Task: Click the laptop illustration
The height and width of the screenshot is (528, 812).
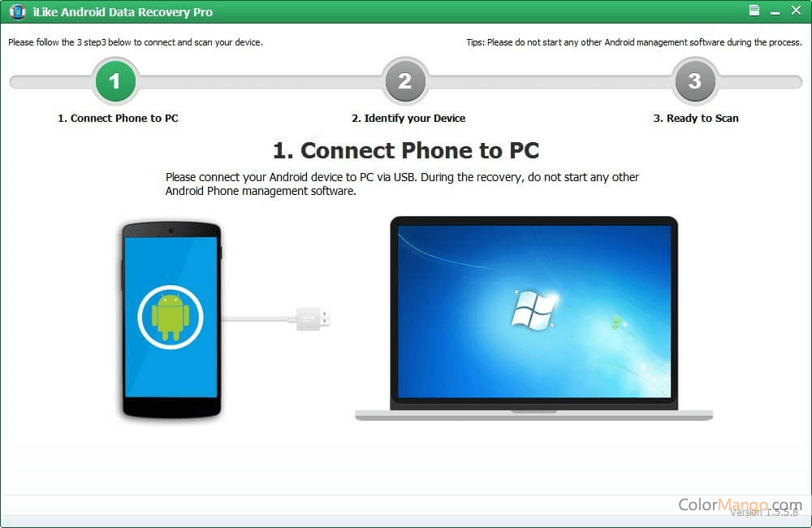Action: click(x=534, y=318)
